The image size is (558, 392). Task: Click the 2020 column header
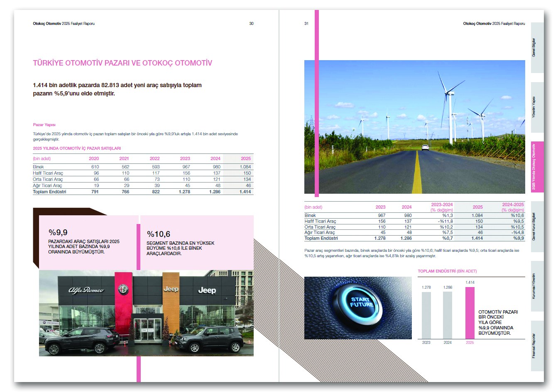tap(94, 158)
